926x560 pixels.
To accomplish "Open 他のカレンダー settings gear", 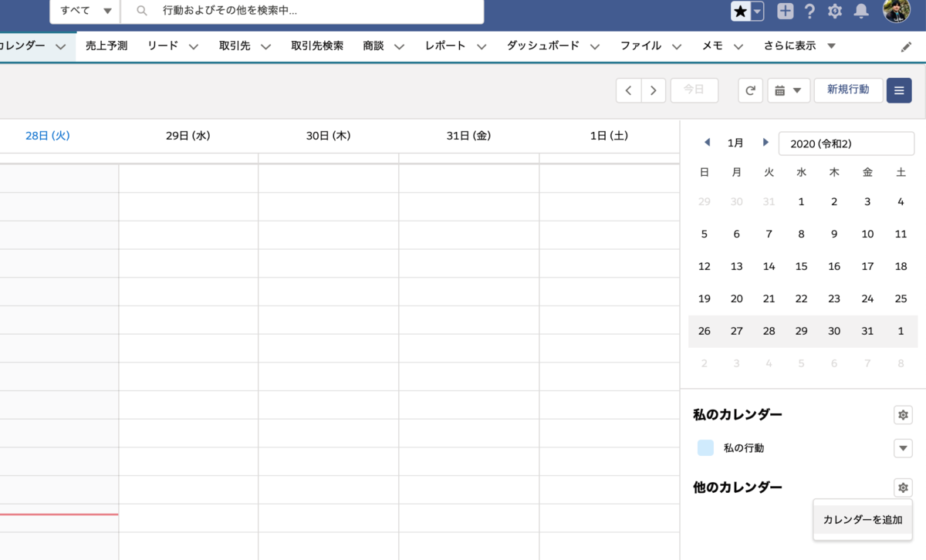I will coord(903,487).
